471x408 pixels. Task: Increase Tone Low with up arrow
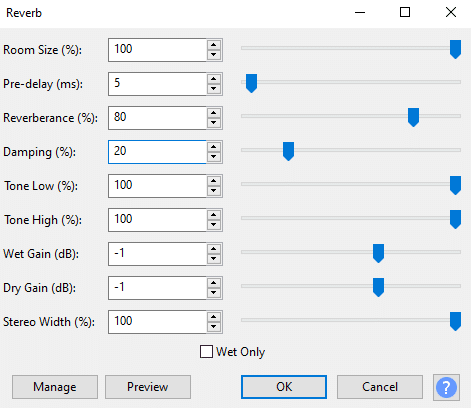point(214,181)
